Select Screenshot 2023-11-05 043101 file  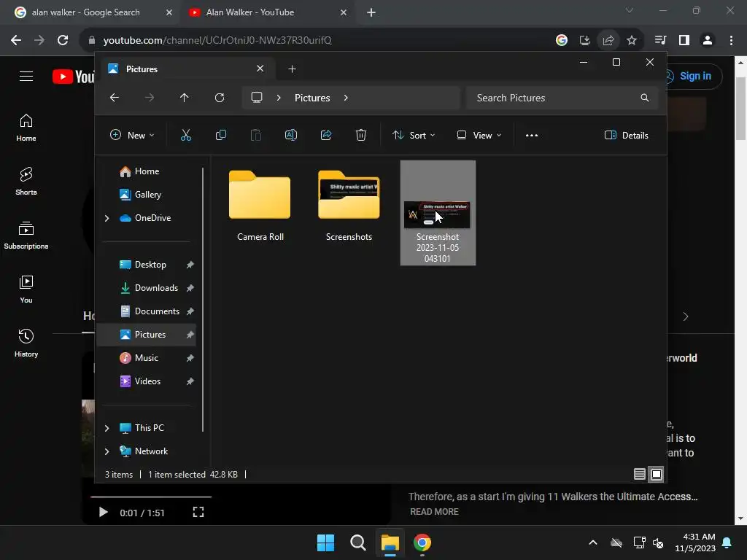click(x=438, y=212)
